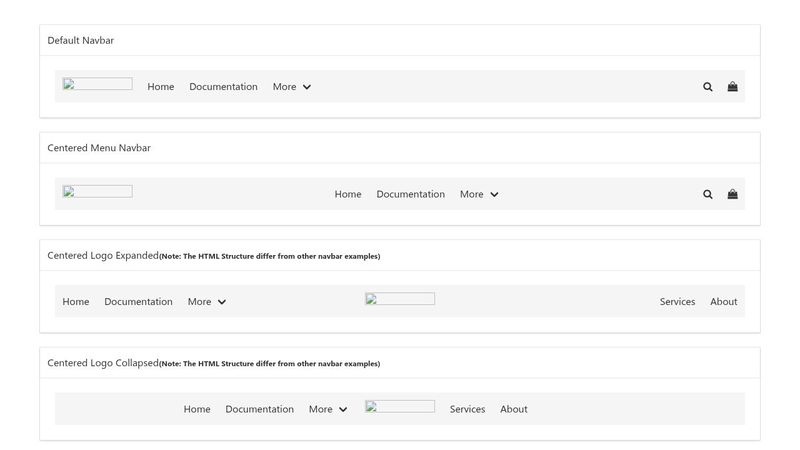Click About in Centered Logo Collapsed navbar

coord(513,409)
